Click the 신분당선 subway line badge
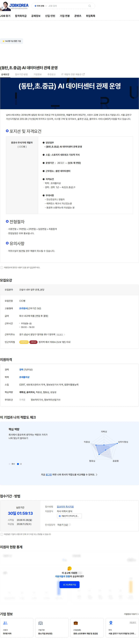139x644 pixels. [33, 342]
